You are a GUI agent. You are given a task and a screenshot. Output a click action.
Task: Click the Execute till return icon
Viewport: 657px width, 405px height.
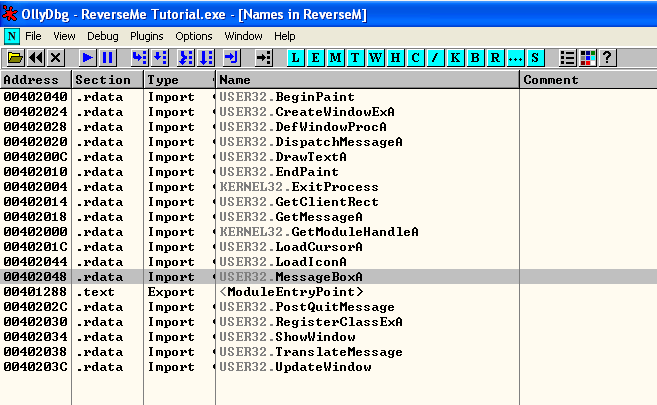tap(232, 57)
